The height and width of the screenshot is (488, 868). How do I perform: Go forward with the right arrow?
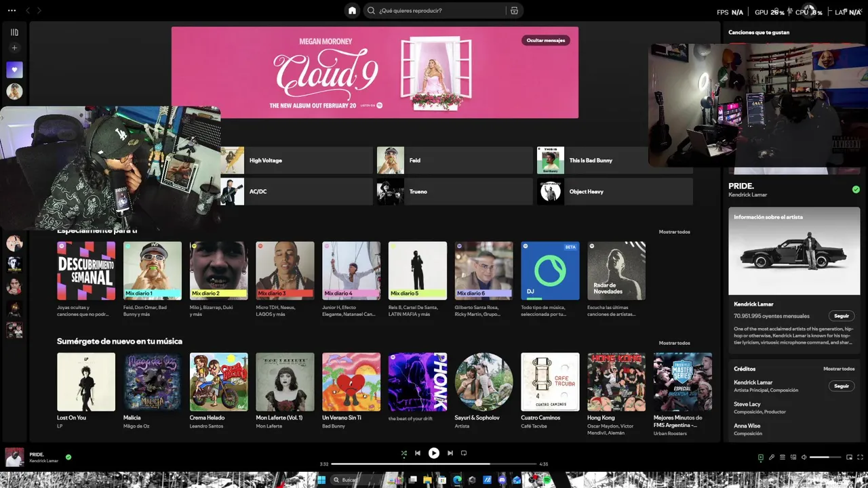39,10
